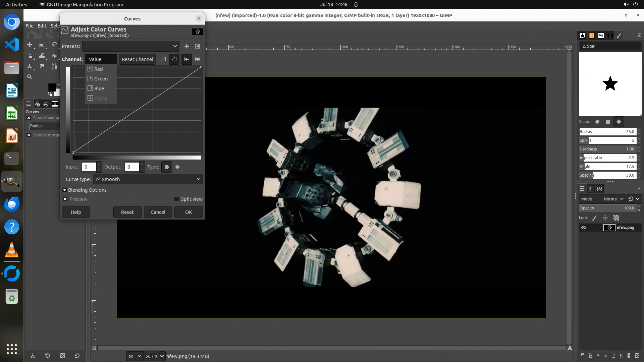Viewport: 644px width, 362px height.
Task: Choose Red from channel list
Action: pos(98,69)
